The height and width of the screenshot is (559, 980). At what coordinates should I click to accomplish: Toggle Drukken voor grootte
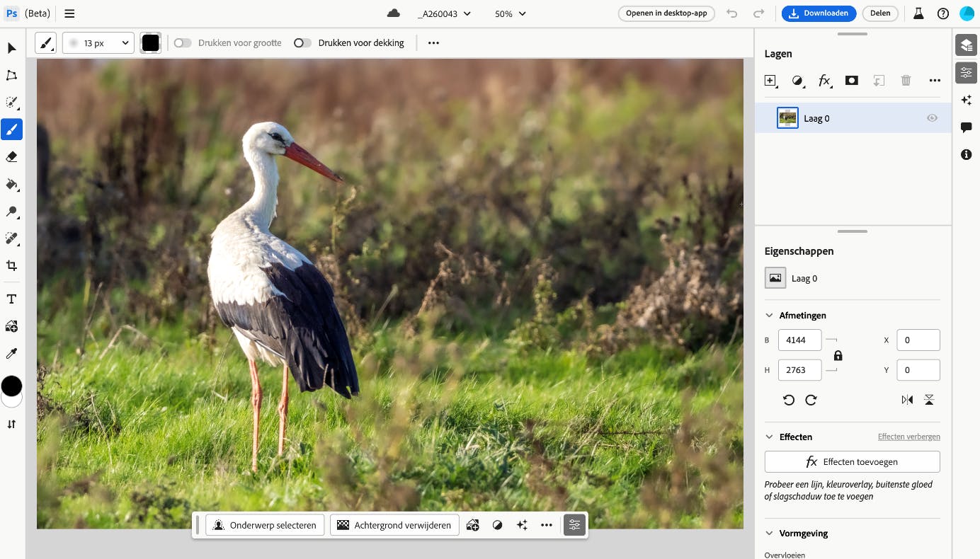click(x=183, y=42)
